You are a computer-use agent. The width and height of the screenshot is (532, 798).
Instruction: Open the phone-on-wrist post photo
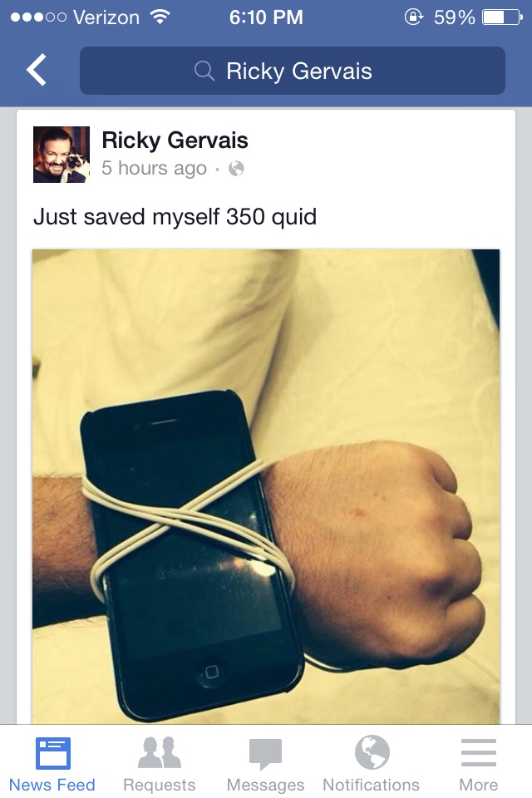(x=266, y=486)
